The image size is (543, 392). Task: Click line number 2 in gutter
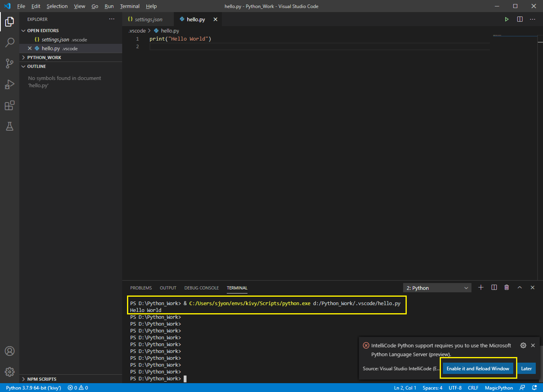coord(137,47)
